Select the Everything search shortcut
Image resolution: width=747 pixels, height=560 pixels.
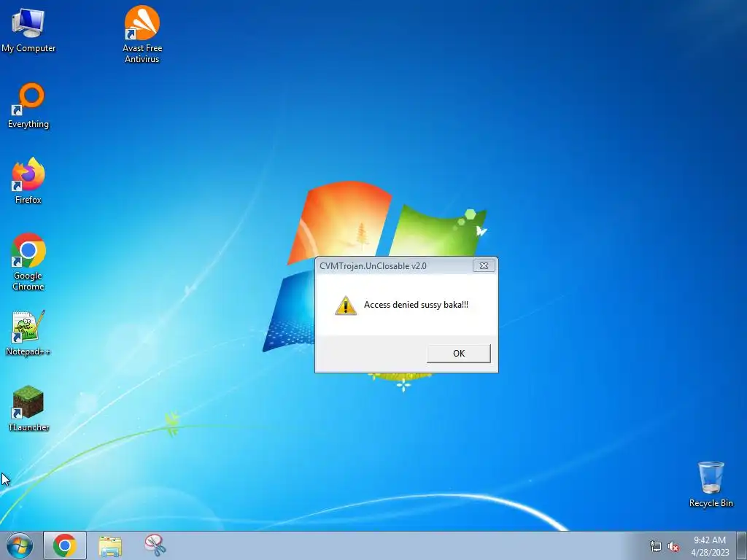click(28, 106)
